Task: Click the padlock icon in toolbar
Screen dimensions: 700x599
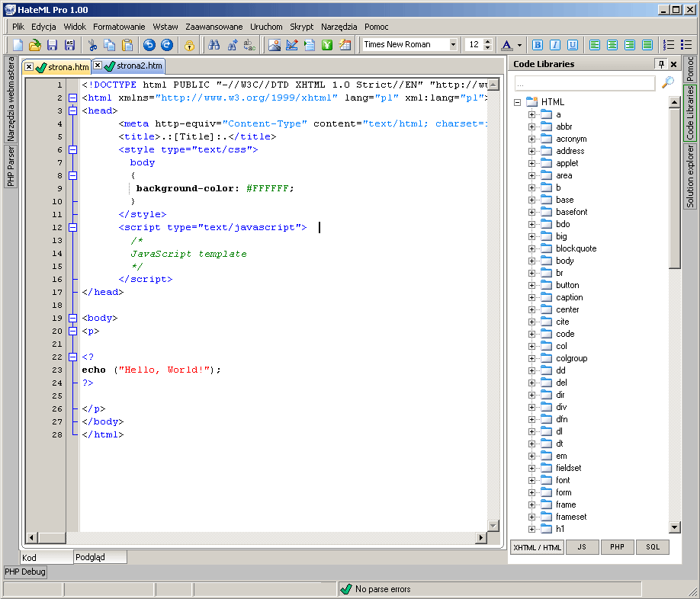Action: (189, 45)
